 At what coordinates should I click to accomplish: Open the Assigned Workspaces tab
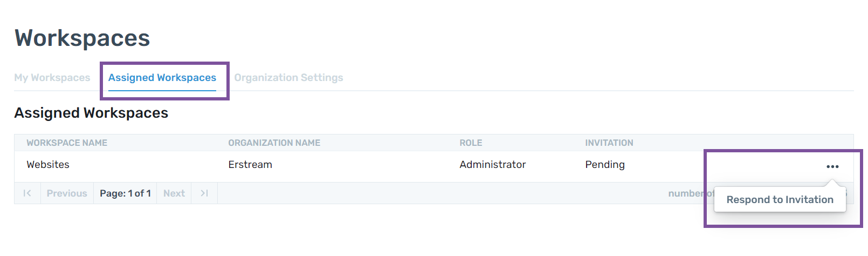click(162, 78)
